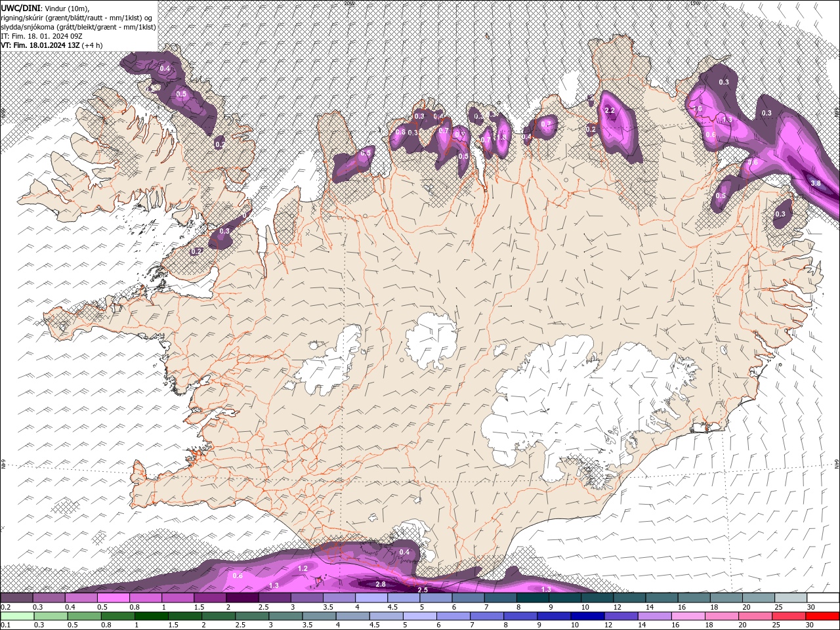Image resolution: width=840 pixels, height=630 pixels.
Task: Upper legend: pick swatch between 0.2 and 0.3
Action: [x=16, y=598]
